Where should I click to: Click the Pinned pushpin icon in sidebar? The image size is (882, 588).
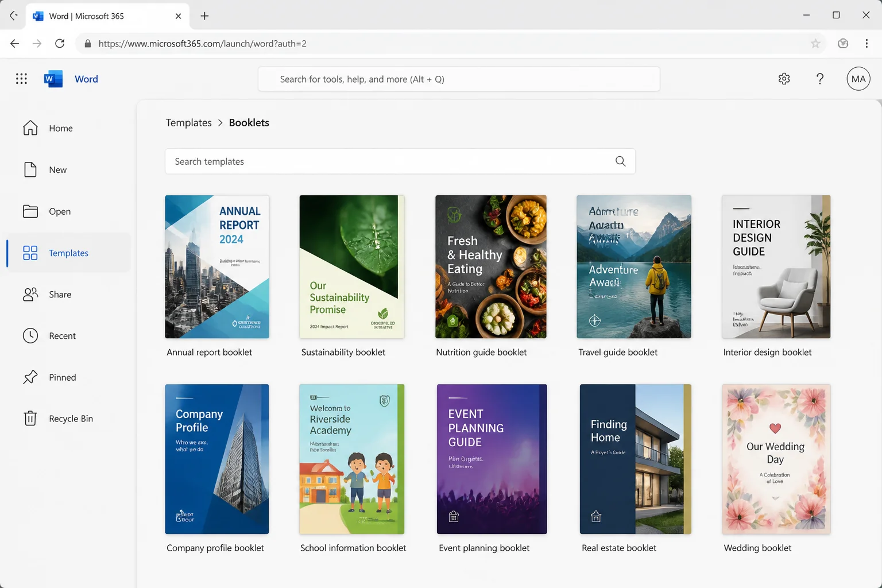tap(30, 377)
